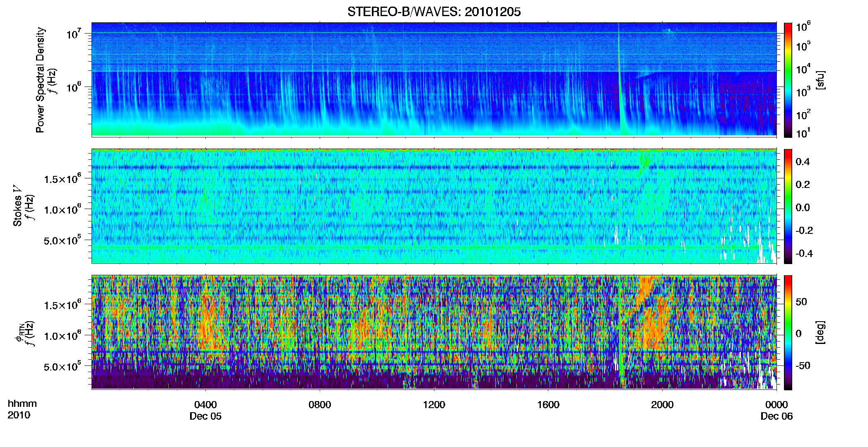
Task: Click the Stokes V spectrogram panel
Action: pyautogui.click(x=434, y=206)
